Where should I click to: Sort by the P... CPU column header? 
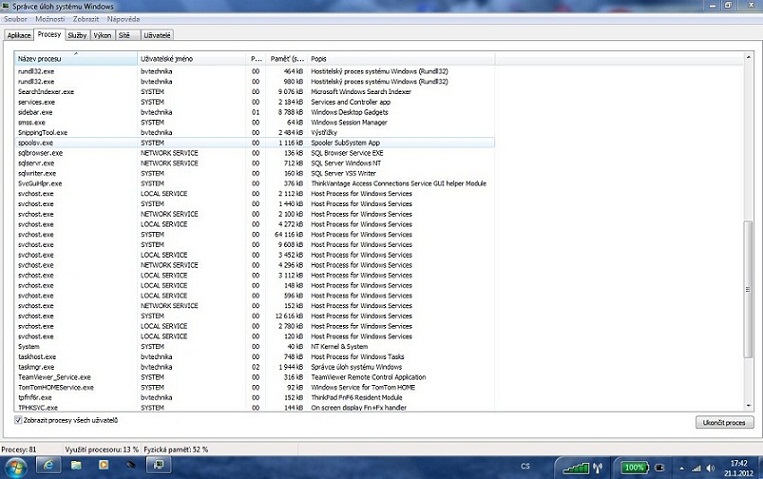256,58
